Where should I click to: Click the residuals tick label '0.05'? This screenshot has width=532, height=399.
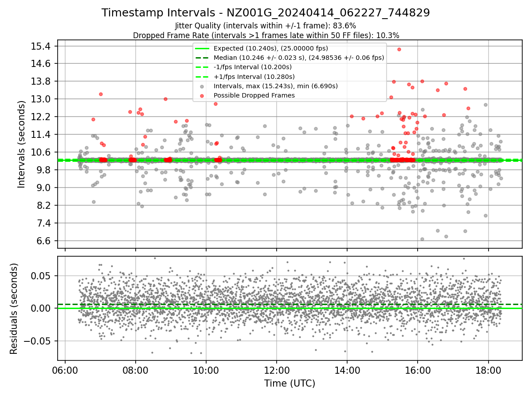(x=42, y=276)
